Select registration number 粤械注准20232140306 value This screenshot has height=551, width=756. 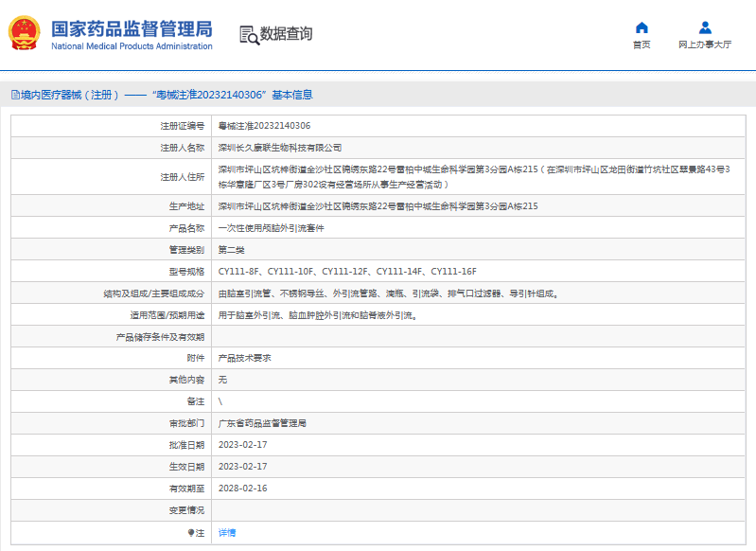(x=264, y=126)
